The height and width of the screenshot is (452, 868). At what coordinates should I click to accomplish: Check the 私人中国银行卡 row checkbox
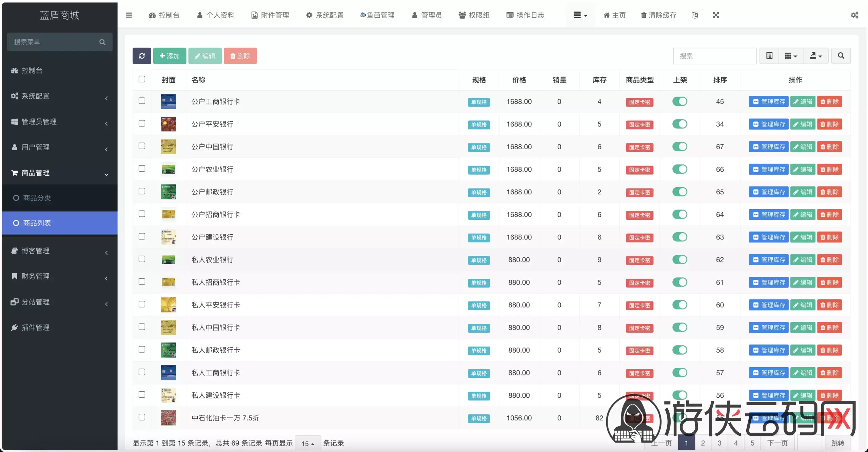pyautogui.click(x=142, y=327)
